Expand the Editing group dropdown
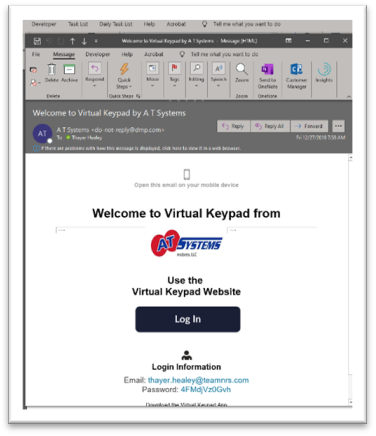Viewport: 376px width, 436px height. pos(197,75)
